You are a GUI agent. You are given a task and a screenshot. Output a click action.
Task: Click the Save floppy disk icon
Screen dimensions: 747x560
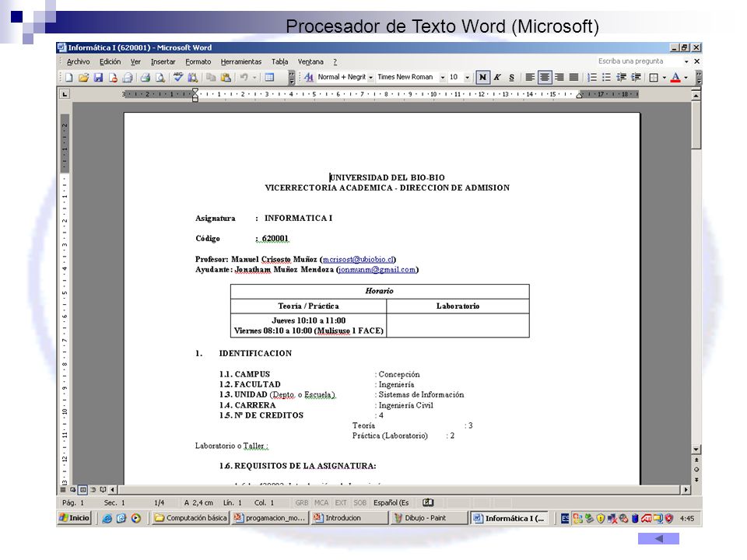point(98,78)
